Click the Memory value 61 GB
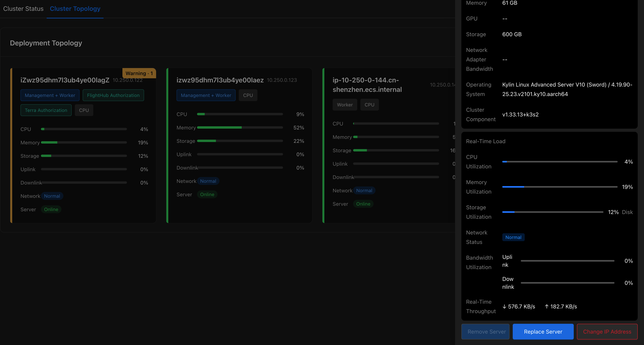 (x=510, y=3)
